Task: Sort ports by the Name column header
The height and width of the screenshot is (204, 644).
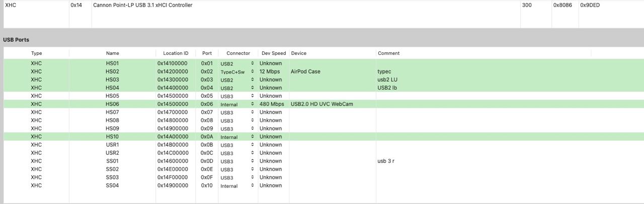Action: coord(113,53)
